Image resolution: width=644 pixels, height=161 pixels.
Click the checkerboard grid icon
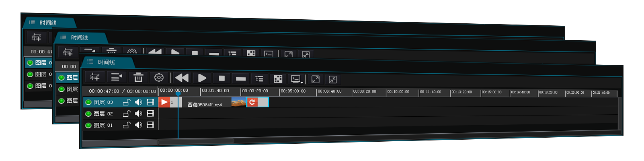(278, 79)
